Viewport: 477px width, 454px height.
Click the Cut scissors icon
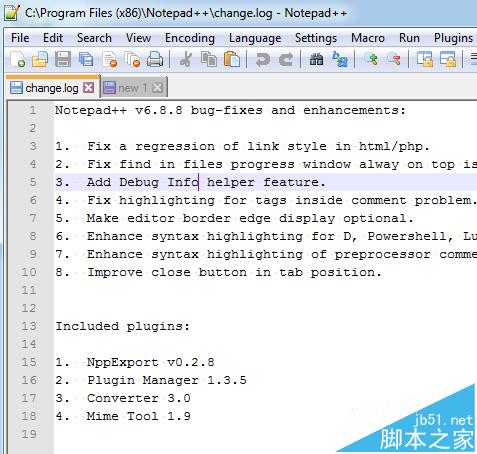(x=186, y=60)
